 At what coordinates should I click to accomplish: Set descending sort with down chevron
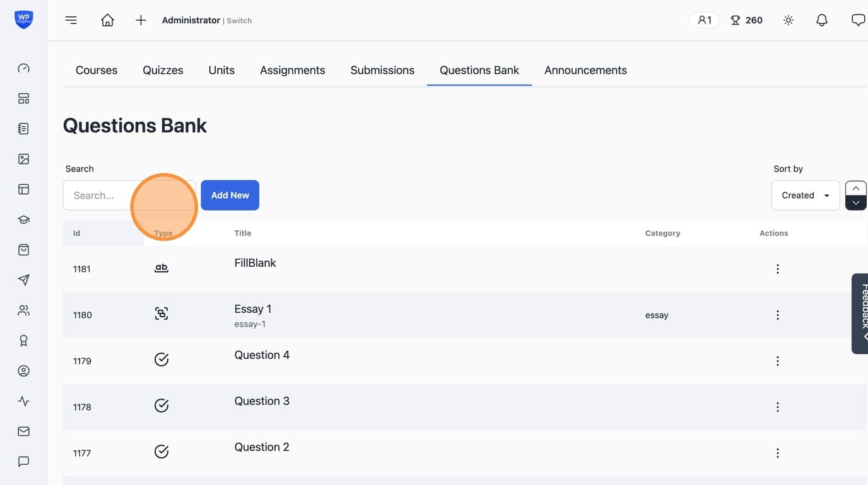pyautogui.click(x=856, y=202)
